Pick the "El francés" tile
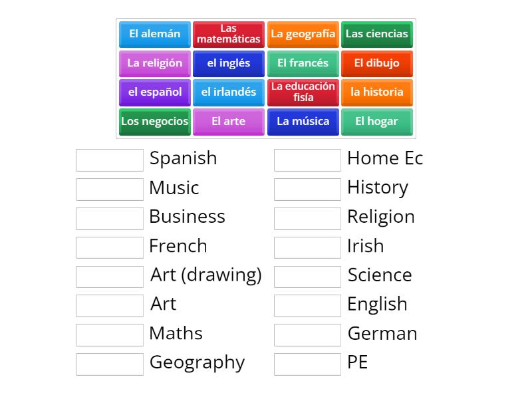Viewport: 532px width, 399px height. pos(303,63)
